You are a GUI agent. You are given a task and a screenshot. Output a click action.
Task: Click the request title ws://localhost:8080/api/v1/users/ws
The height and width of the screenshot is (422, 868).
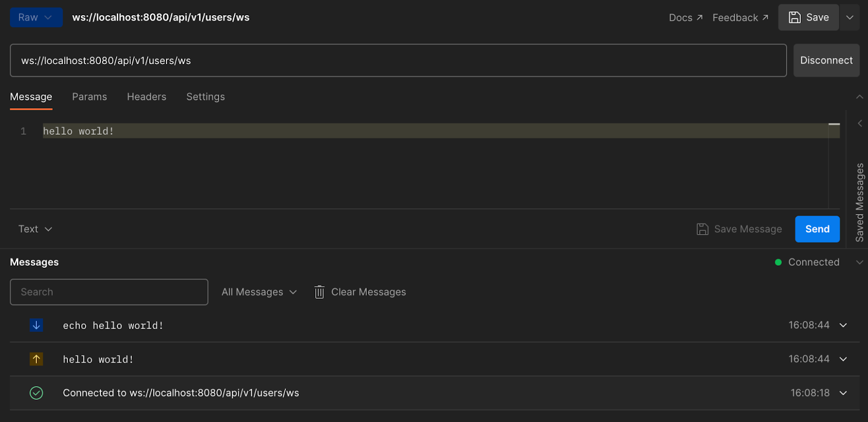point(161,17)
